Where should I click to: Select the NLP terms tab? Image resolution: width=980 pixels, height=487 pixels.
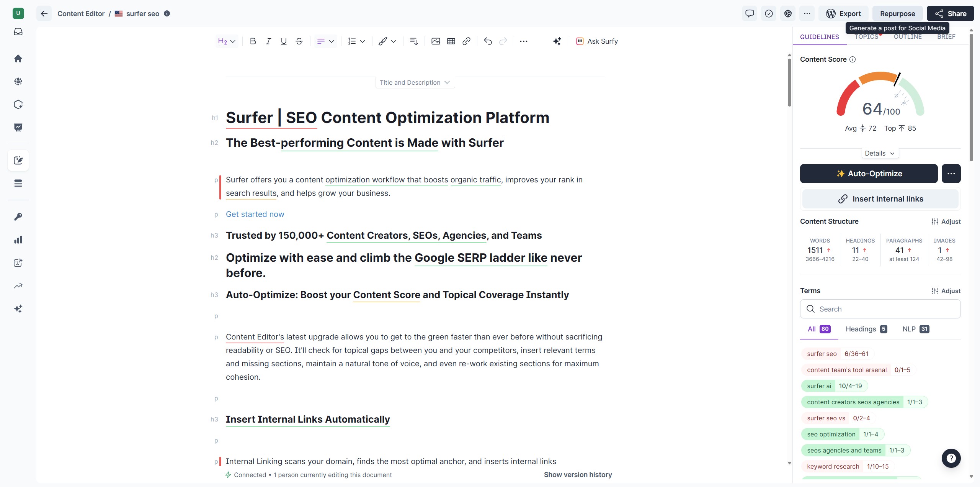point(916,329)
